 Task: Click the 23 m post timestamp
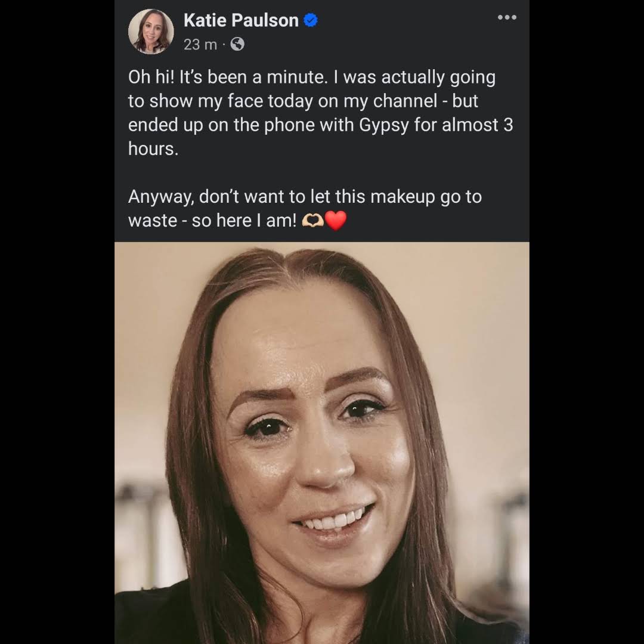(200, 44)
